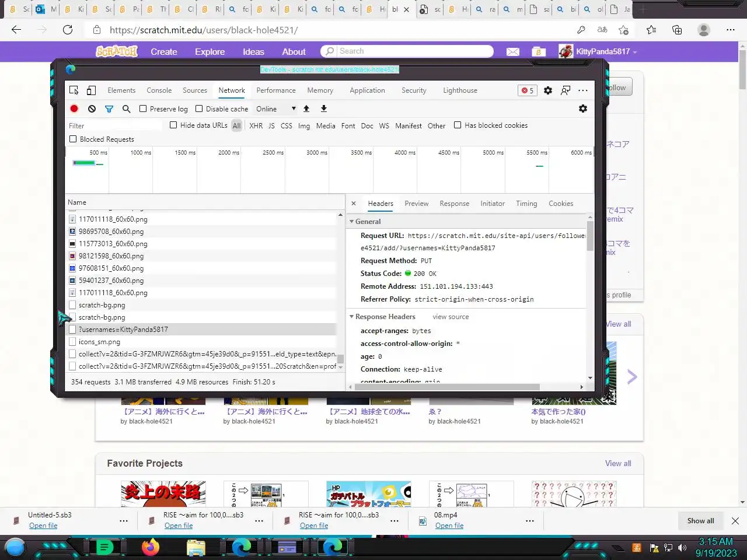Open the request Timing tab
Viewport: 747px width, 560px height.
[x=526, y=204]
